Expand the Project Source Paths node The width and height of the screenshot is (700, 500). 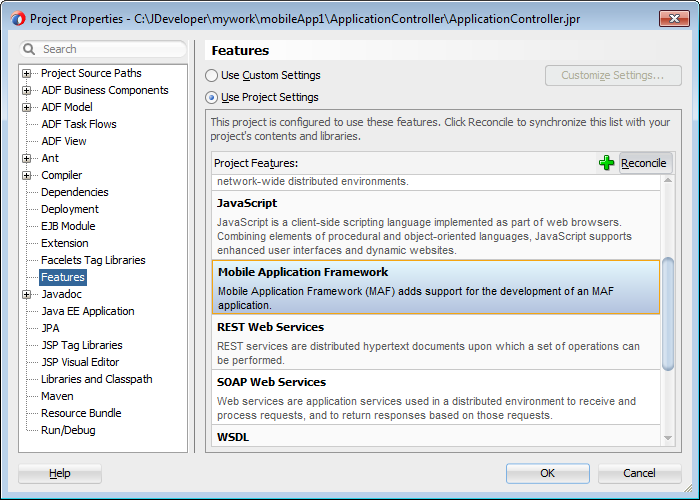pyautogui.click(x=27, y=74)
